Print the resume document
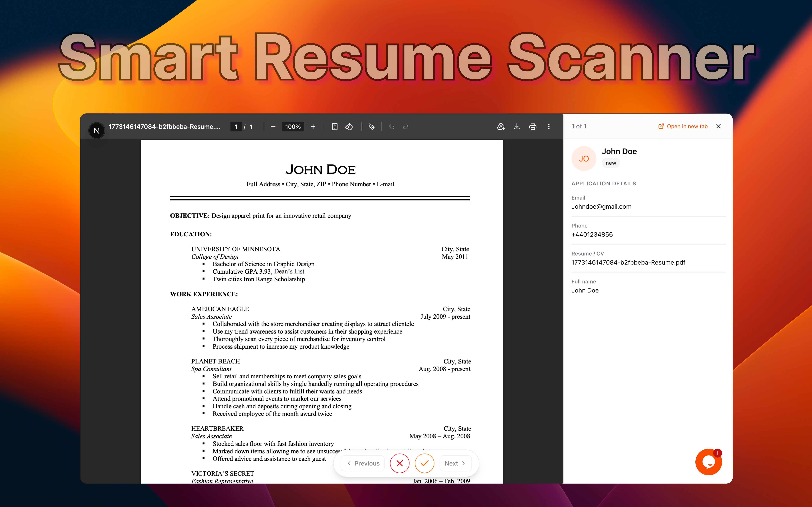Viewport: 812px width, 507px height. [533, 126]
